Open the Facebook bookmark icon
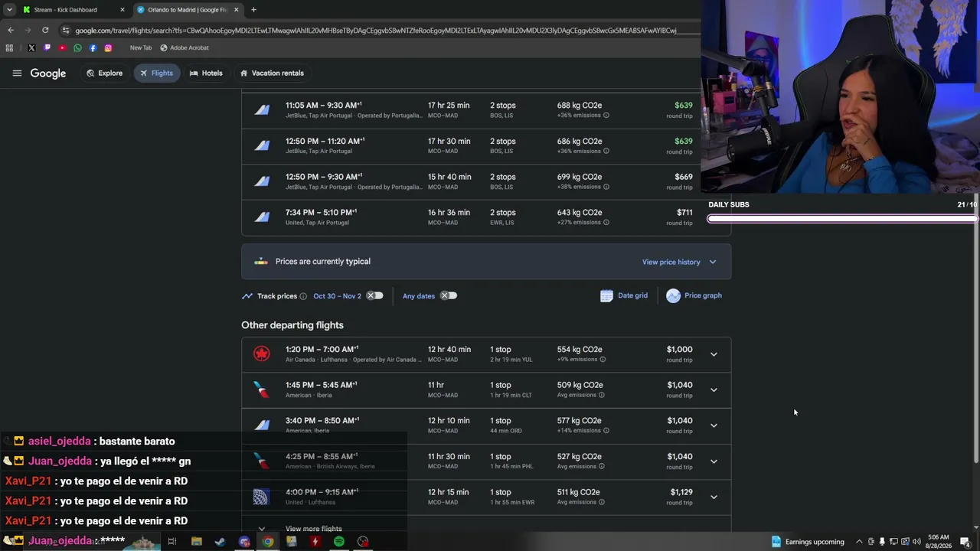 coord(93,47)
